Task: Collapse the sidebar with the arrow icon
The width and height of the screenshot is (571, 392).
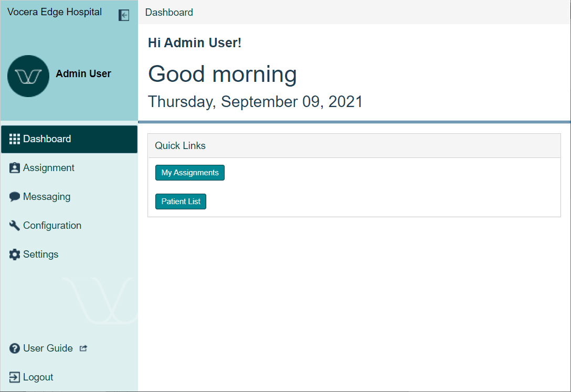Action: pos(124,15)
